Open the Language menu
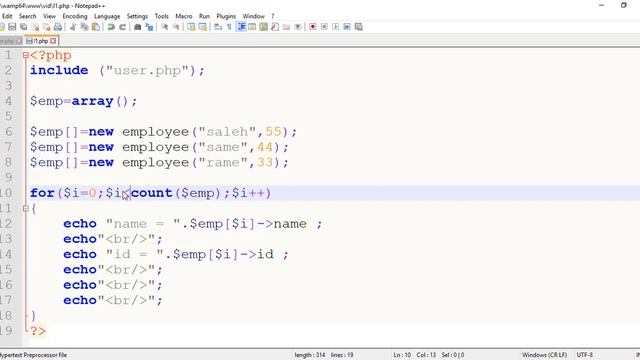640x360 pixels. pyautogui.click(x=107, y=16)
